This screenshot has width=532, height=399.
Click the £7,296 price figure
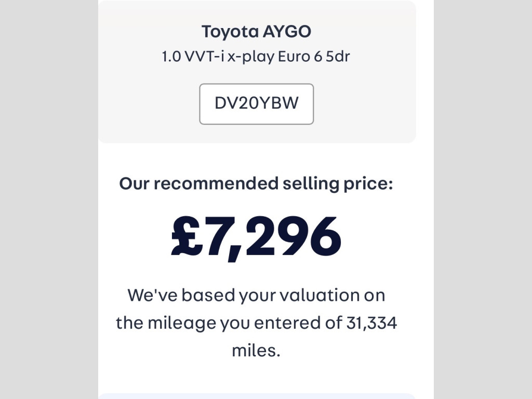pyautogui.click(x=256, y=237)
